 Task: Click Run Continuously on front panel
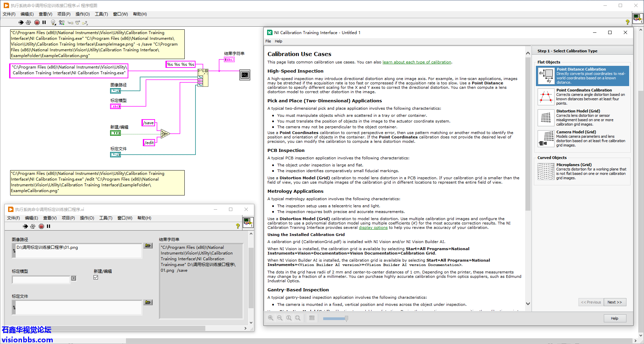[x=33, y=226]
